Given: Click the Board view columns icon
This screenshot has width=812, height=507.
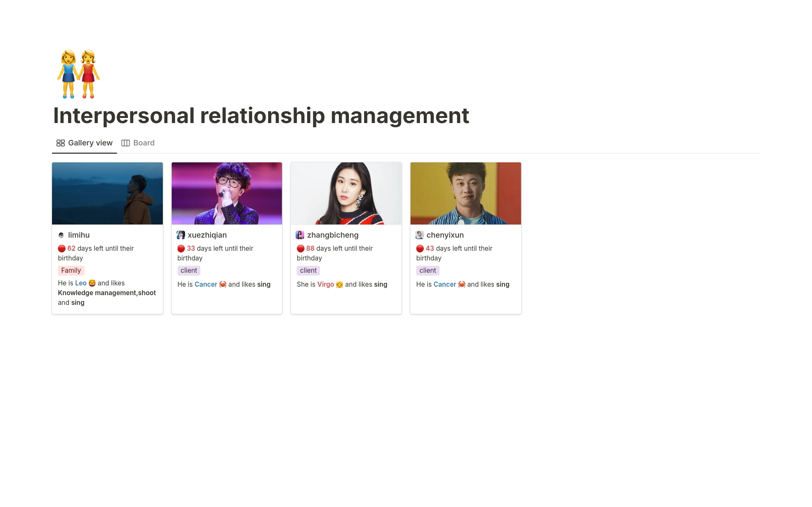Looking at the screenshot, I should tap(125, 143).
